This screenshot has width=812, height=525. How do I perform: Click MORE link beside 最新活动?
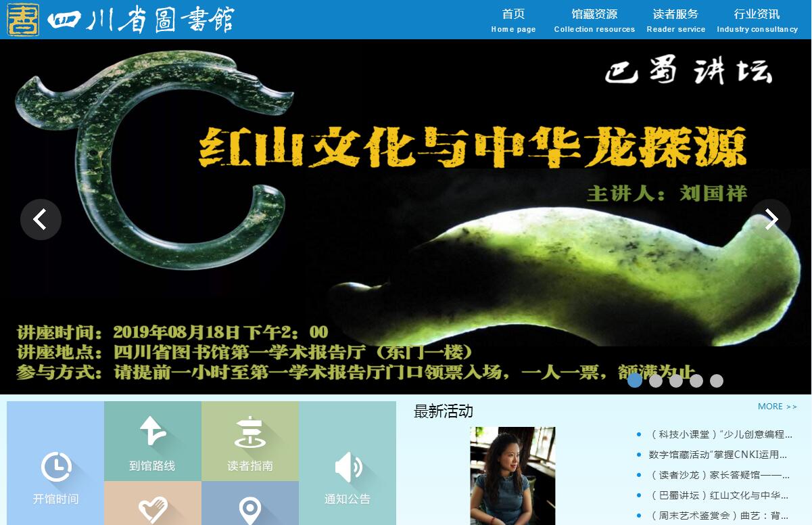(x=777, y=407)
